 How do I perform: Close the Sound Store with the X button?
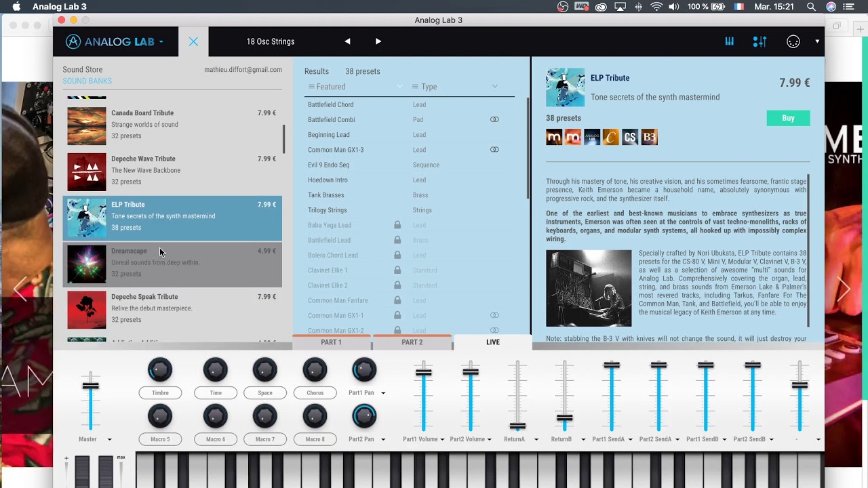[x=193, y=41]
